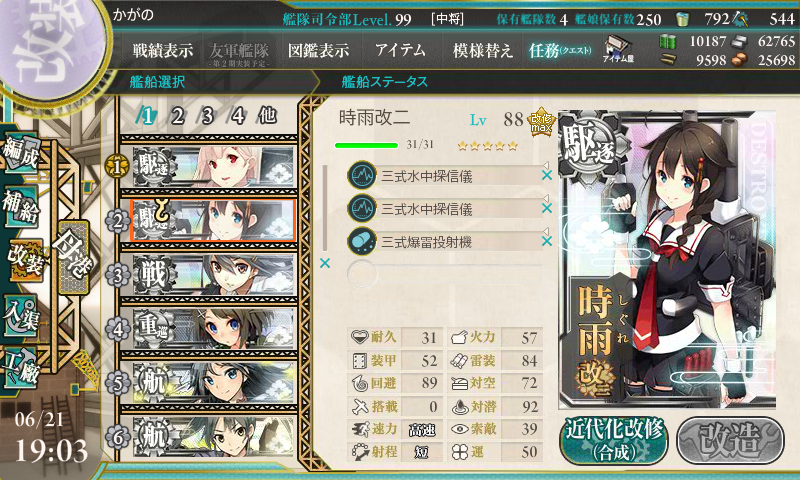This screenshot has width=800, height=480.
Task: Open 任務 quest menu
Action: [x=560, y=50]
